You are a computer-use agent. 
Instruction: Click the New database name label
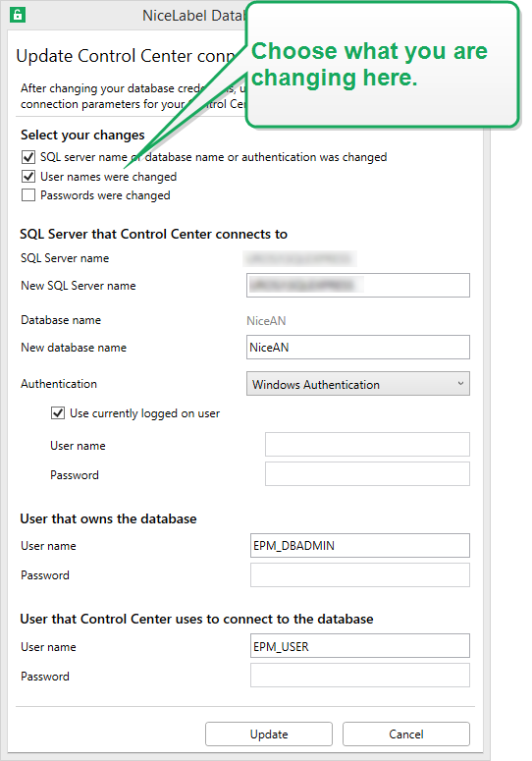pyautogui.click(x=74, y=348)
